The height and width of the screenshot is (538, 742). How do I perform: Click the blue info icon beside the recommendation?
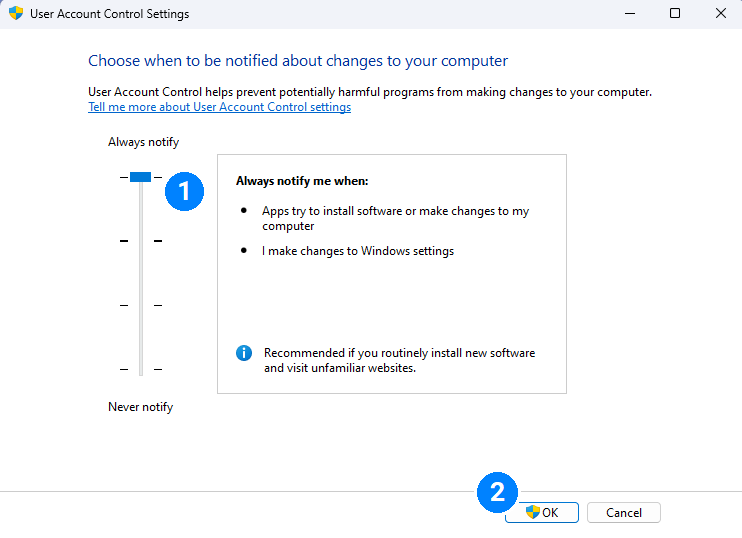[x=243, y=353]
